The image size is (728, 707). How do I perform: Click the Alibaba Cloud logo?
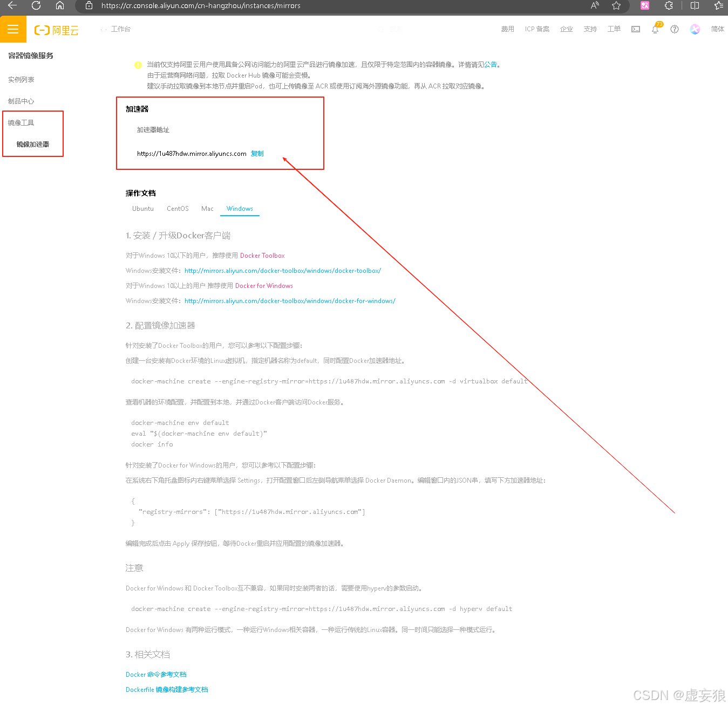click(x=57, y=30)
